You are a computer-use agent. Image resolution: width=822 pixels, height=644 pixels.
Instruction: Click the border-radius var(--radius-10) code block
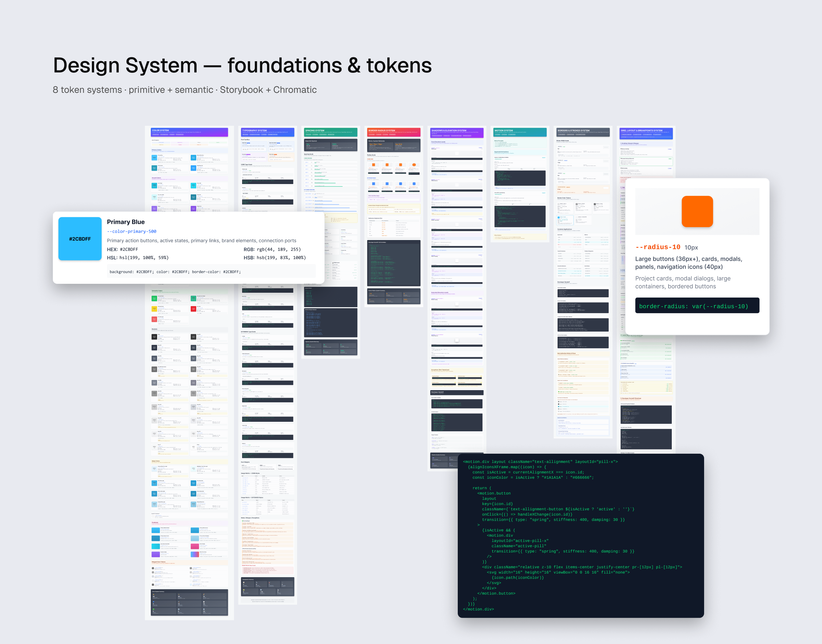(x=697, y=306)
